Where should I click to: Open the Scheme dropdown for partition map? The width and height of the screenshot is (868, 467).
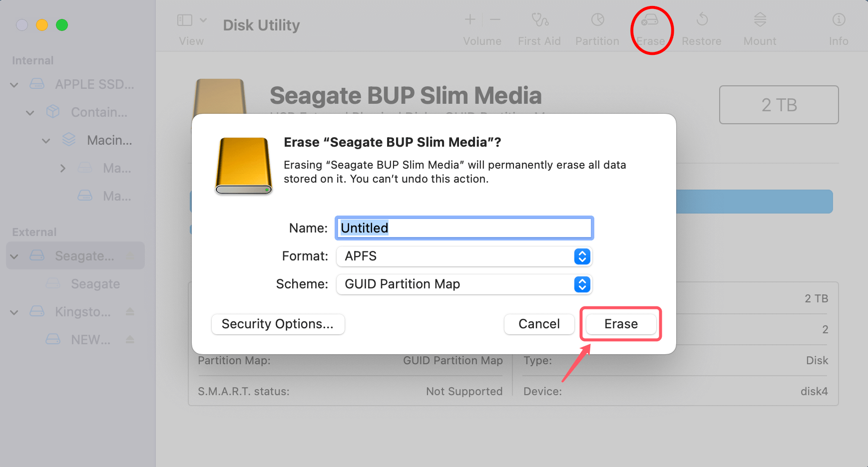pos(581,284)
